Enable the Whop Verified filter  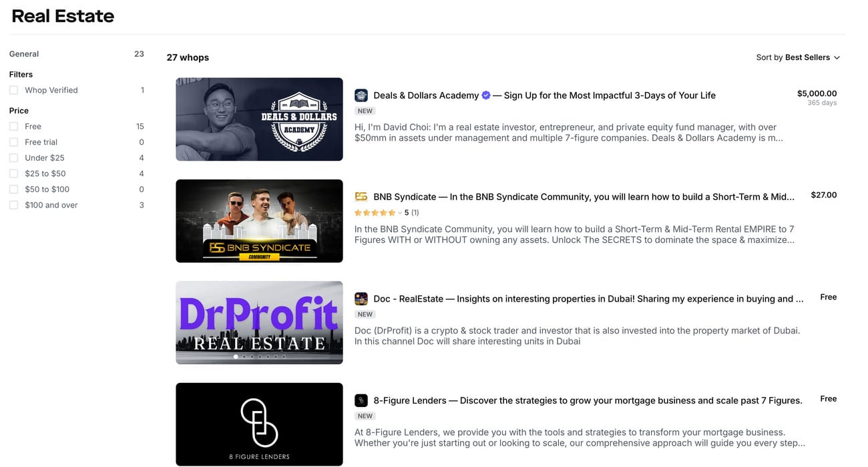click(13, 90)
